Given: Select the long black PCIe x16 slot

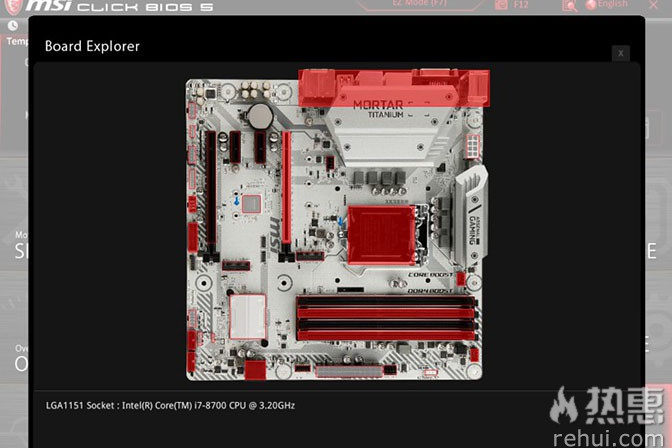Looking at the screenshot, I should click(x=211, y=188).
